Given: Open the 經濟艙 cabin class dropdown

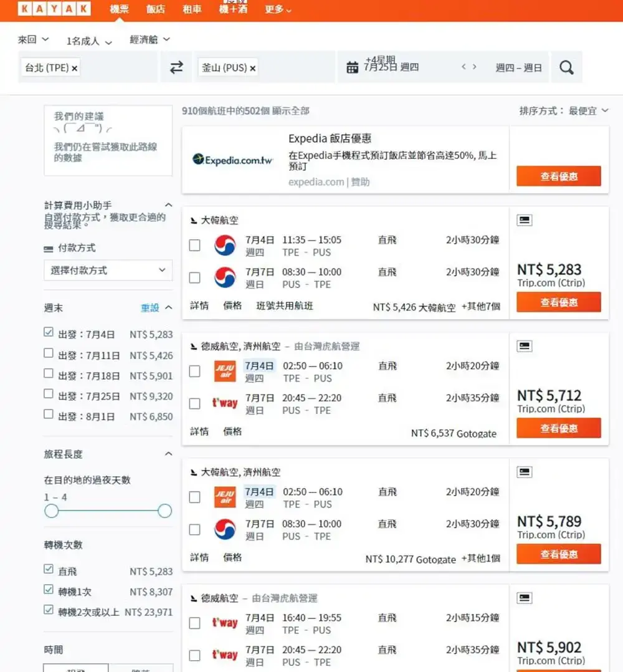Looking at the screenshot, I should 150,39.
